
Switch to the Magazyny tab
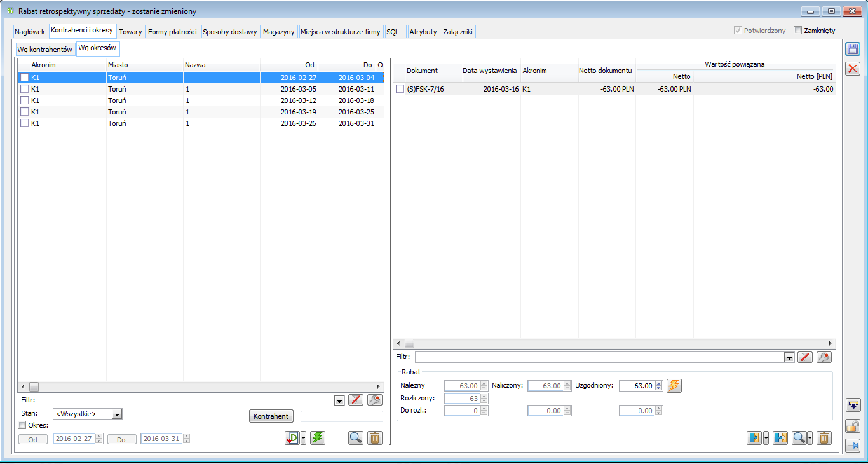279,31
